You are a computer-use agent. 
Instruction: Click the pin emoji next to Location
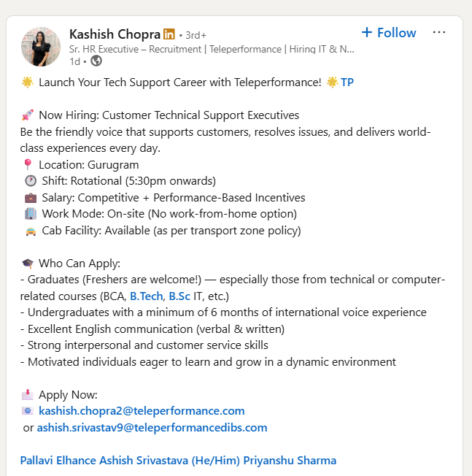pyautogui.click(x=28, y=165)
